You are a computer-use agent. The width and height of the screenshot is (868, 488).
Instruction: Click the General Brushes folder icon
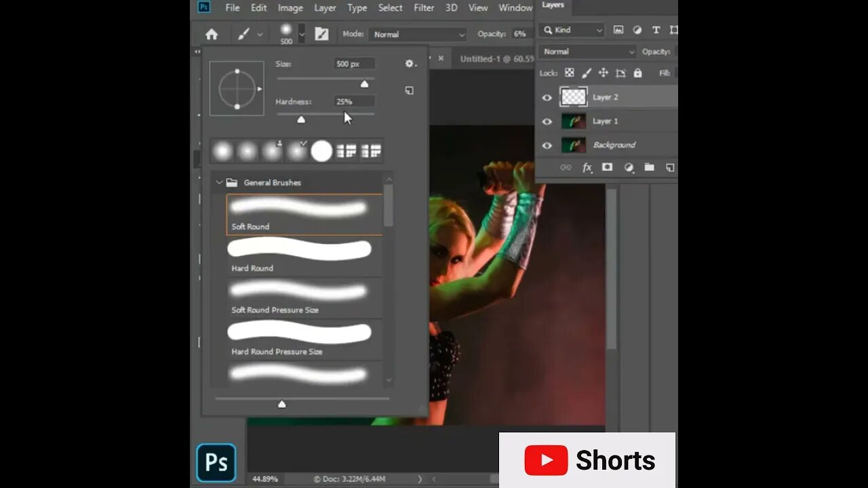(x=232, y=182)
